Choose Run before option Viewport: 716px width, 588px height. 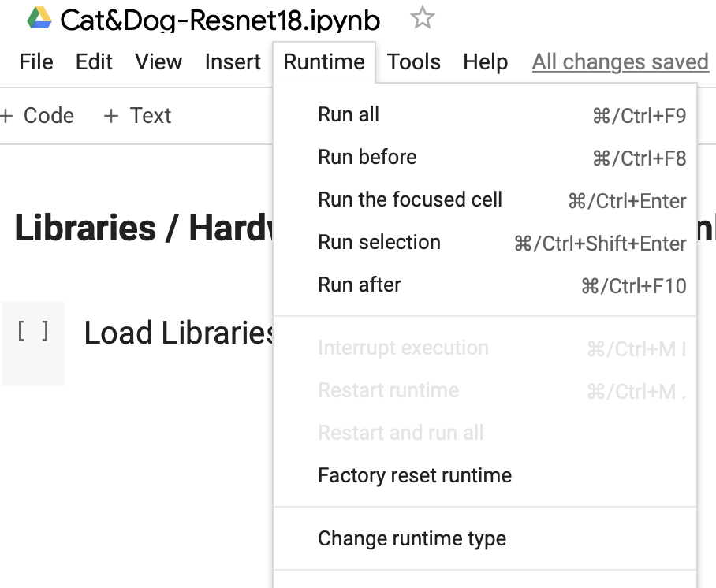click(367, 157)
